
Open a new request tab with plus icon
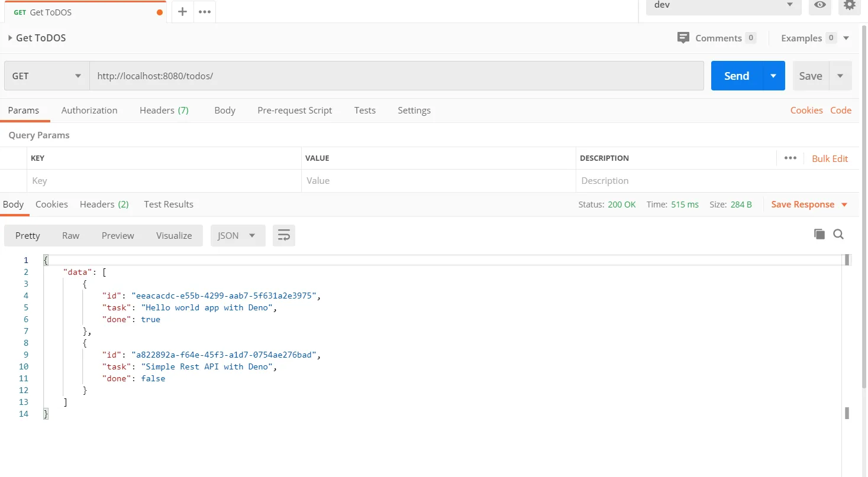(x=182, y=11)
